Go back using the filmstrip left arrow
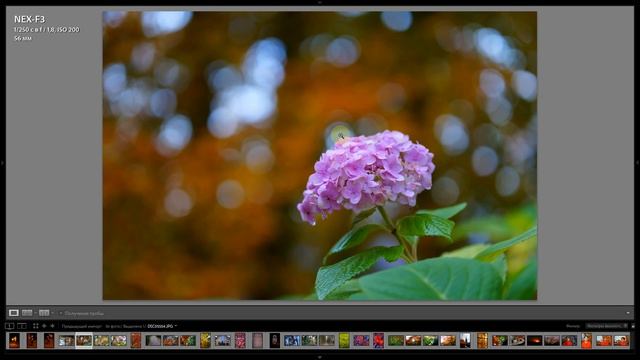This screenshot has height=360, width=640. (44, 326)
